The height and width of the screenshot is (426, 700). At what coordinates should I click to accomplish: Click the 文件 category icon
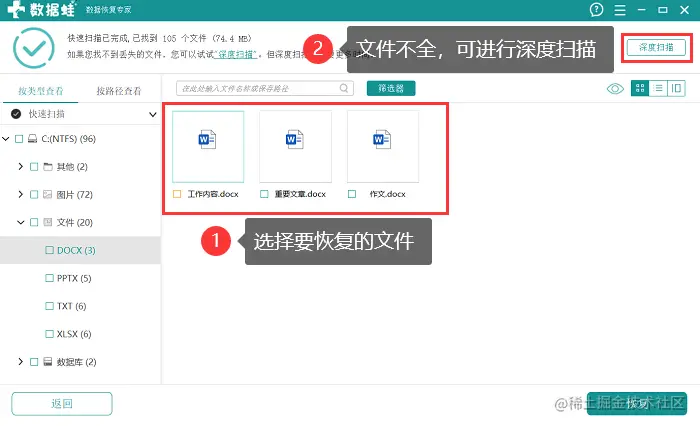(x=47, y=222)
